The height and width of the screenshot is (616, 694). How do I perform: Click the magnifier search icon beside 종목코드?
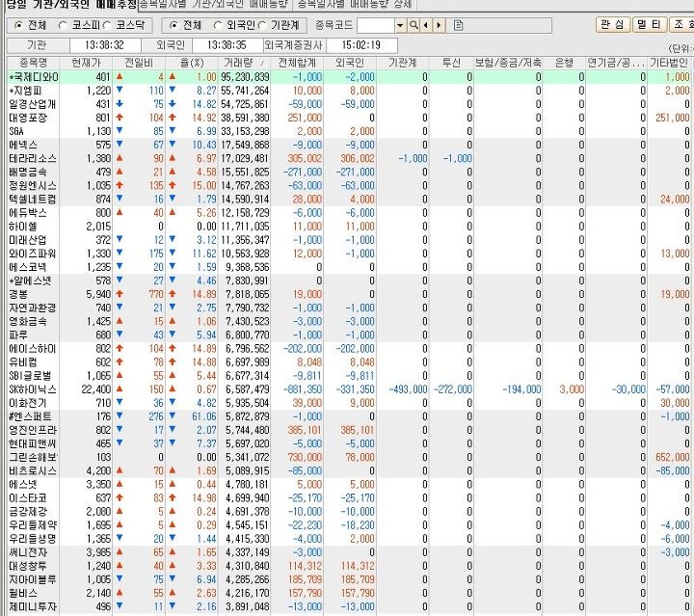tap(414, 25)
